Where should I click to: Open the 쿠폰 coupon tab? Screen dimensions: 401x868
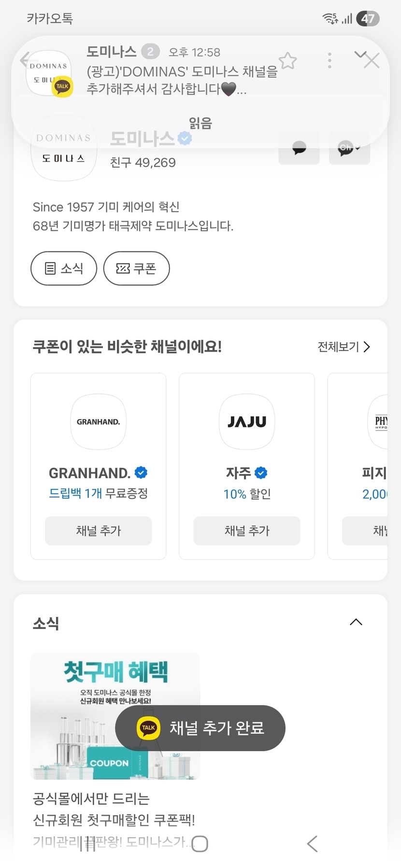(136, 268)
